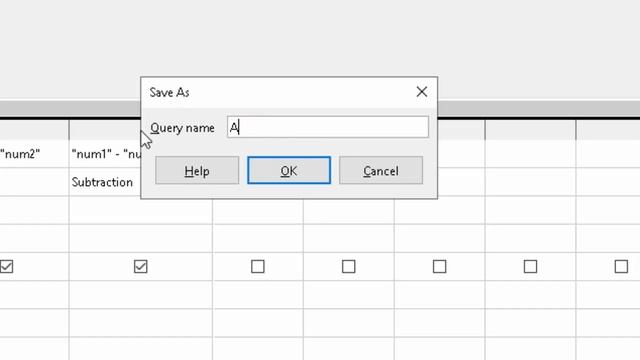Select the "Subtraction" alias cell
The width and height of the screenshot is (640, 360).
tap(105, 182)
